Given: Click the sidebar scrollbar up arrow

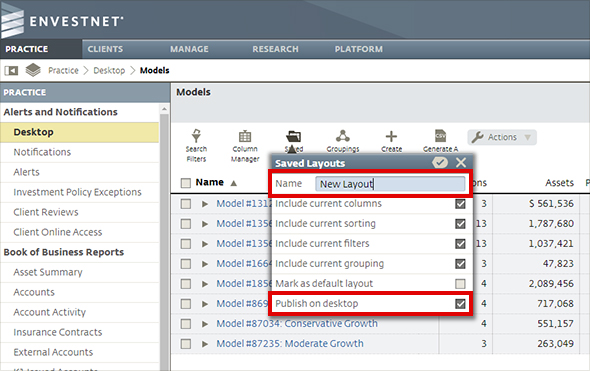Looking at the screenshot, I should 164,109.
